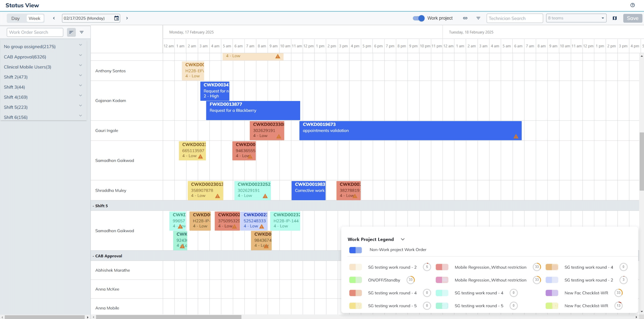This screenshot has height=319, width=644.
Task: Click the link chain icon in toolbar
Action: (465, 18)
